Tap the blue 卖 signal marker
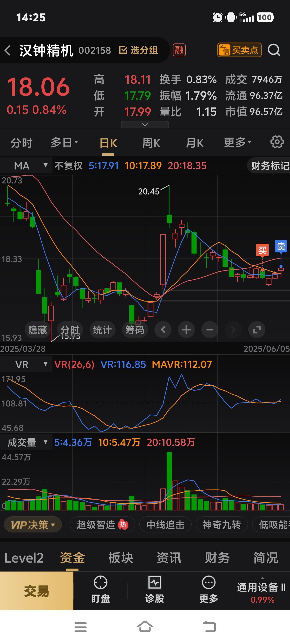Screen dimensions: 290x644 pos(281,247)
